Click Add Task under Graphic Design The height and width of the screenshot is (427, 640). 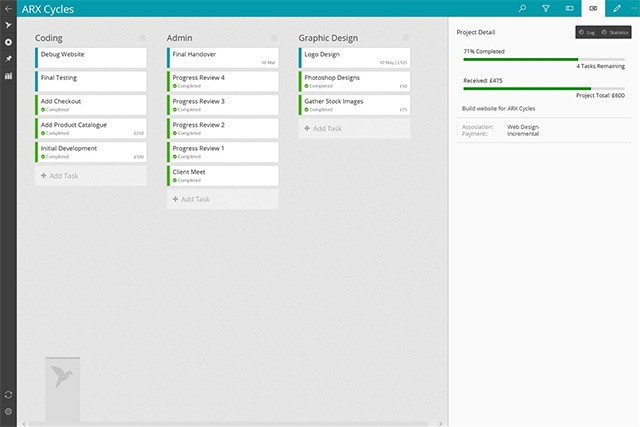point(326,129)
